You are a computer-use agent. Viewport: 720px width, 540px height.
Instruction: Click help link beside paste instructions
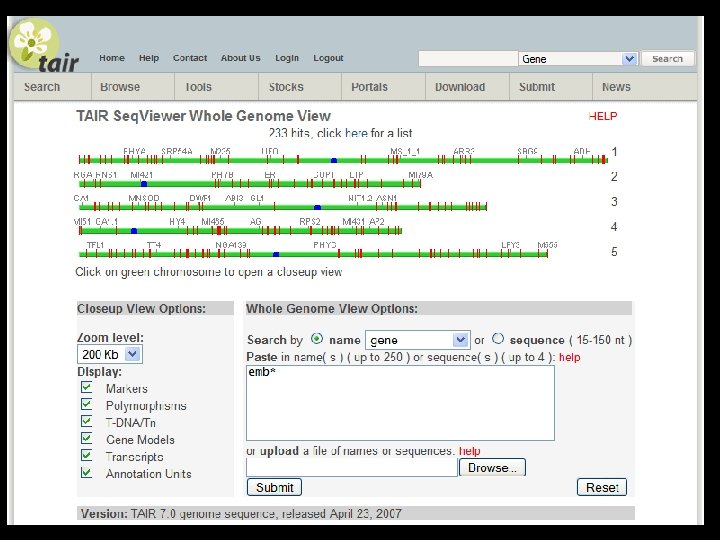tap(569, 357)
